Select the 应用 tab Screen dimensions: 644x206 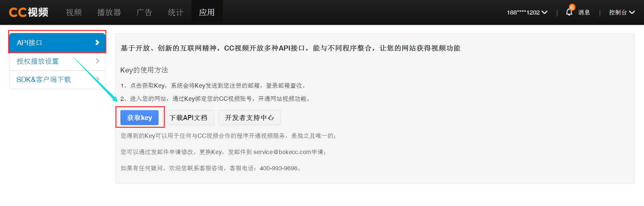207,12
